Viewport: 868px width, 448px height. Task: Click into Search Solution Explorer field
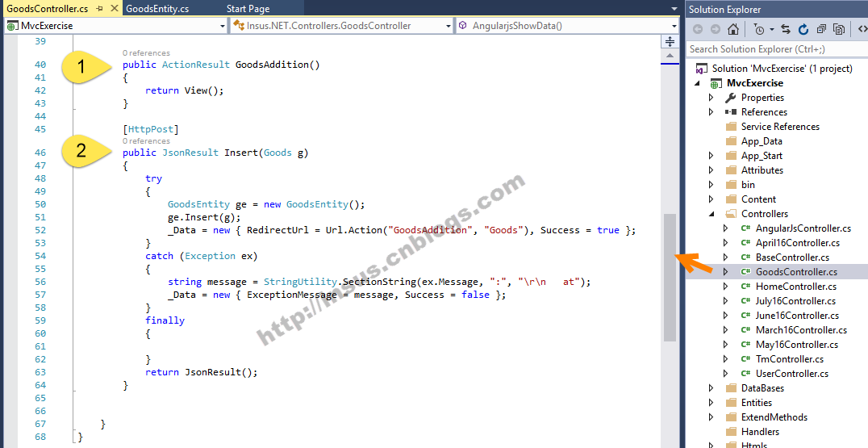click(x=777, y=49)
